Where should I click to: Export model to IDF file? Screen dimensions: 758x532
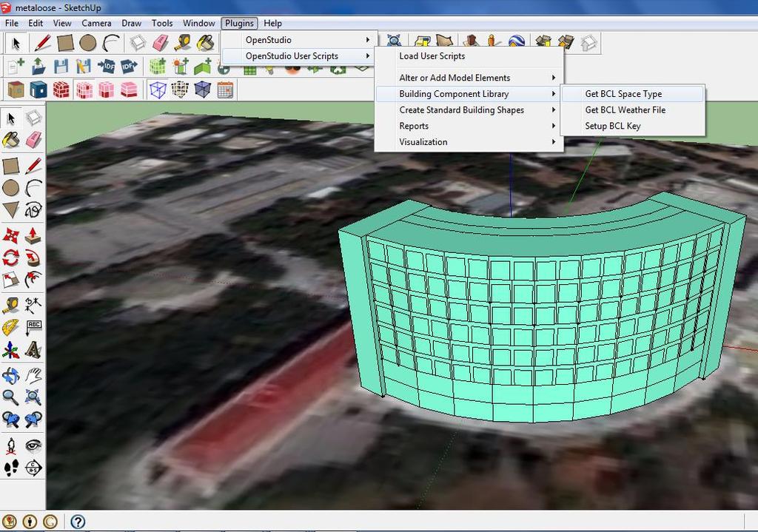[x=129, y=66]
